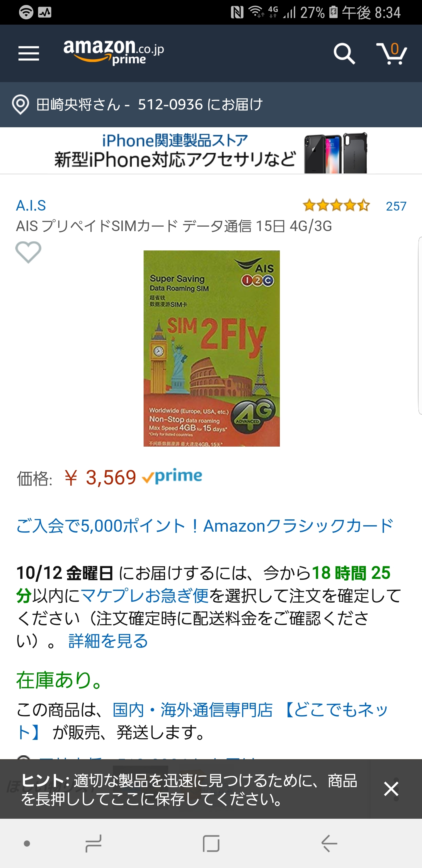Image resolution: width=422 pixels, height=868 pixels.
Task: Tap 詳細を見る for delivery details
Action: 108,641
